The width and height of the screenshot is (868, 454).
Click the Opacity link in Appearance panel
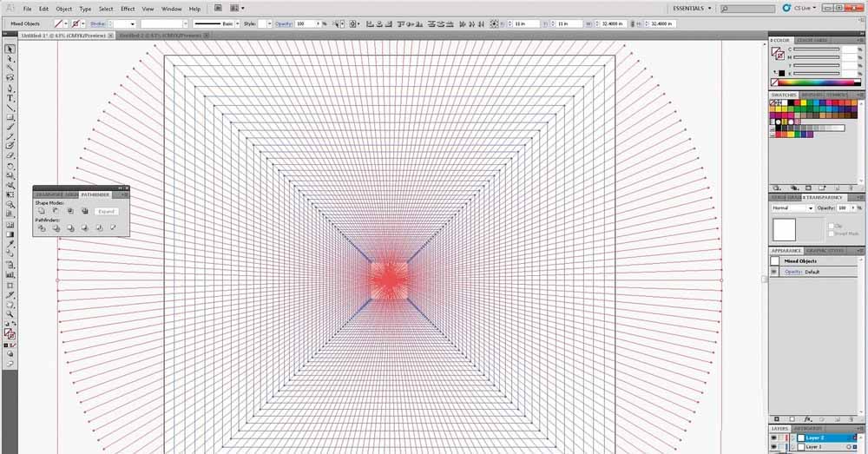coord(792,272)
